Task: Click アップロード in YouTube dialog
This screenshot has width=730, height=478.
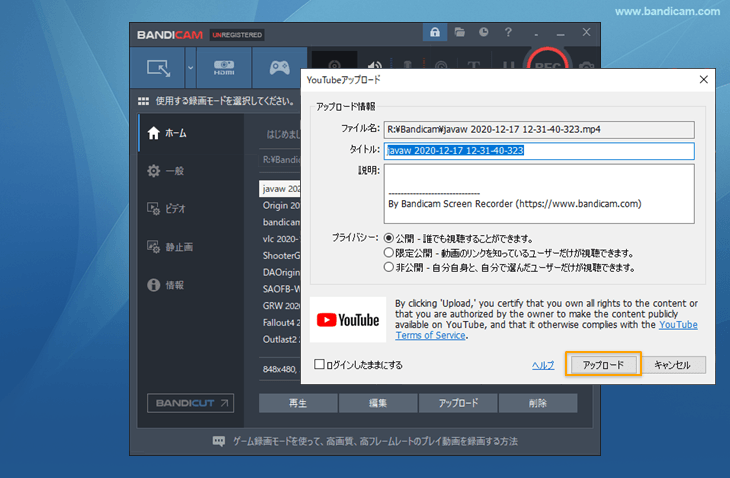Action: [x=603, y=365]
